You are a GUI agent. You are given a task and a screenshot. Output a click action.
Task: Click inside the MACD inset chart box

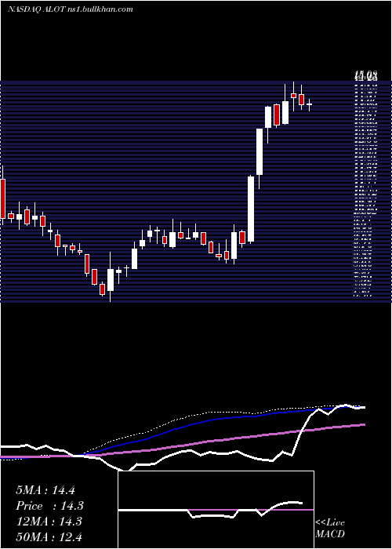pos(216,510)
